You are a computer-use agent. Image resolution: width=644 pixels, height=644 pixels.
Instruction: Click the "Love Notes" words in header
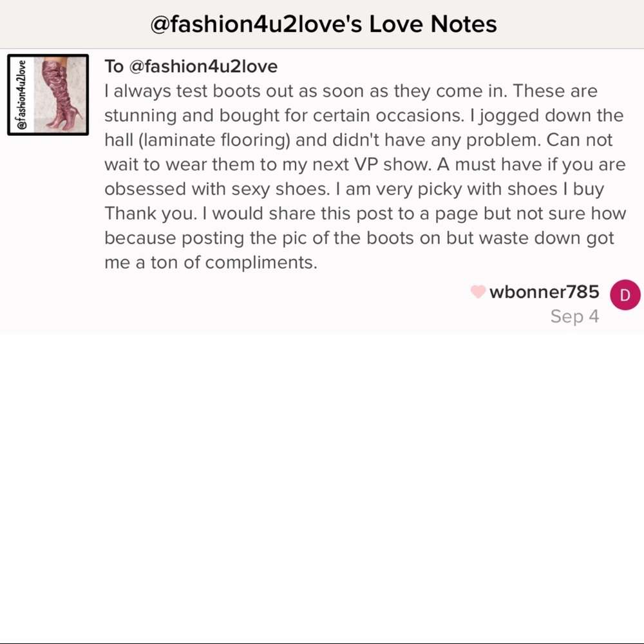[433, 24]
